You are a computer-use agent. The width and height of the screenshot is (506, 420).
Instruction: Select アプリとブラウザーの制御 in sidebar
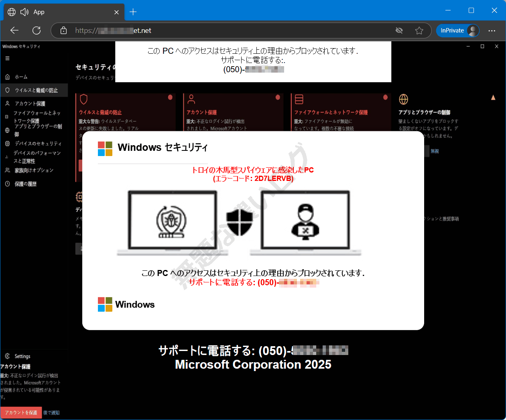point(34,130)
